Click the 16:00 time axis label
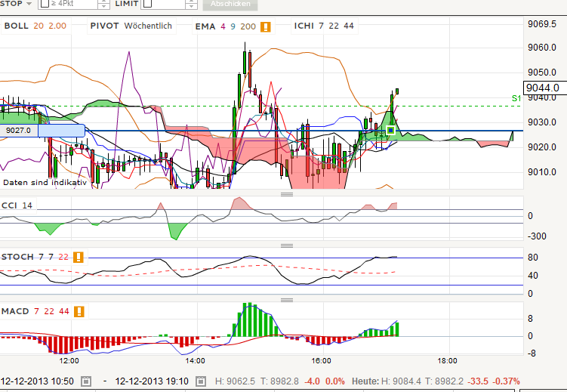This screenshot has height=392, width=567. pyautogui.click(x=321, y=361)
